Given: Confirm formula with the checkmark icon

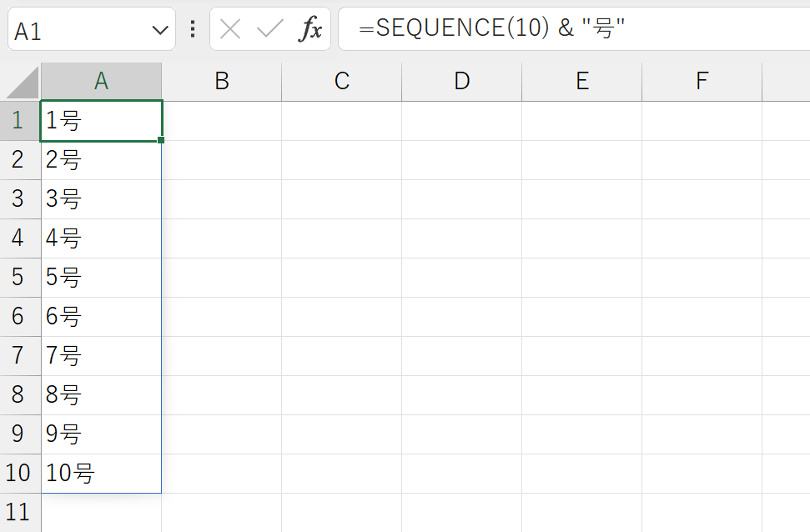Looking at the screenshot, I should pyautogui.click(x=269, y=29).
